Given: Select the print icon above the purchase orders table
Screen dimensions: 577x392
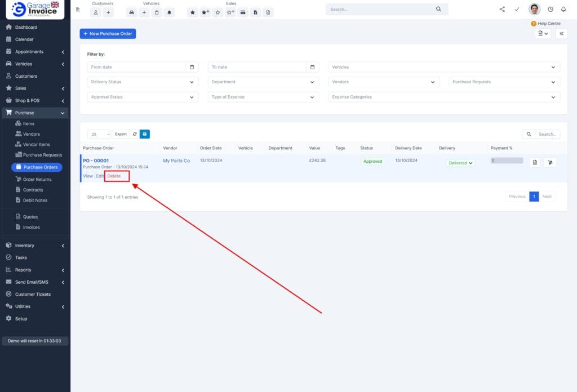Looking at the screenshot, I should (145, 134).
